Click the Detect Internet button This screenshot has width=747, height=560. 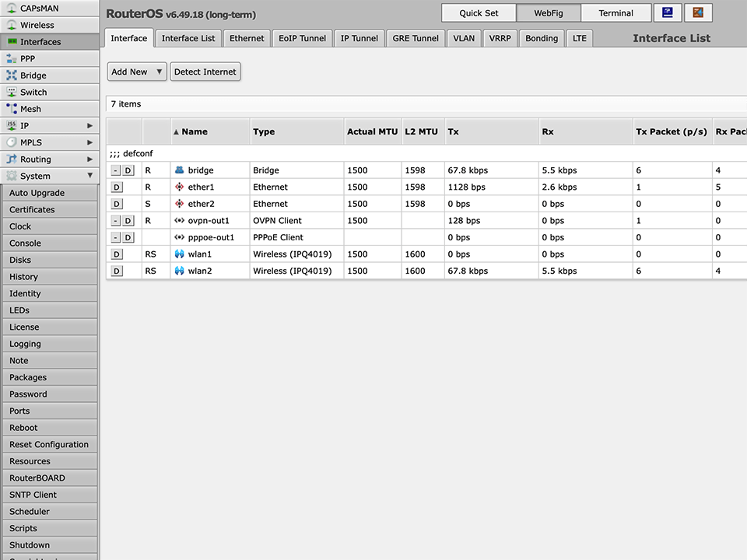point(205,72)
